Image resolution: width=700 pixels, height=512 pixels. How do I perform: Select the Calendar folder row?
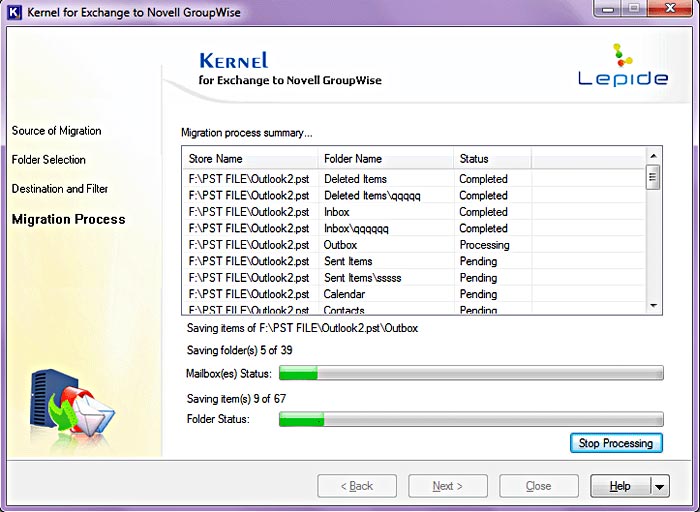click(x=414, y=294)
